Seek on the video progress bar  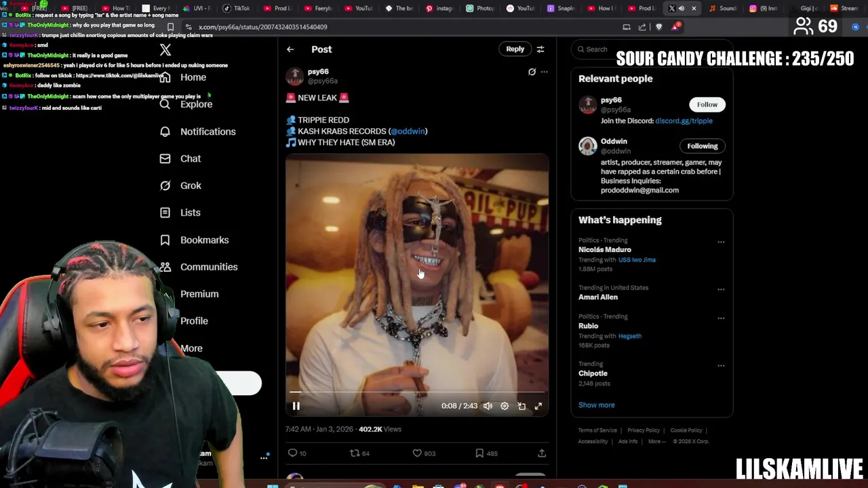pyautogui.click(x=417, y=392)
